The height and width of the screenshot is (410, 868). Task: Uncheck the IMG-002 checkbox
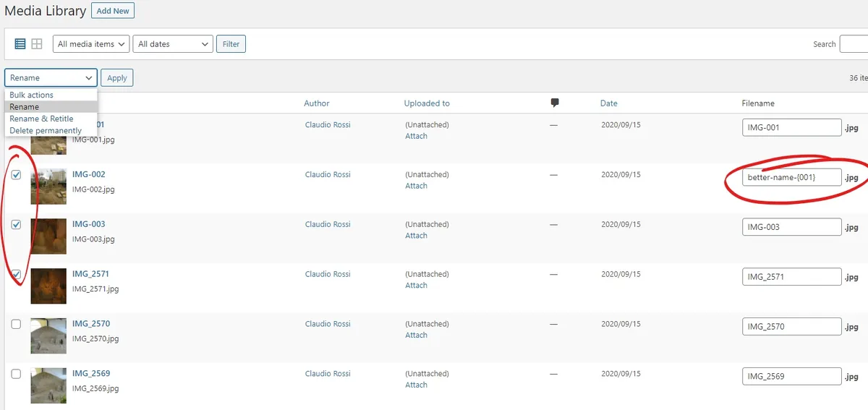click(x=16, y=175)
